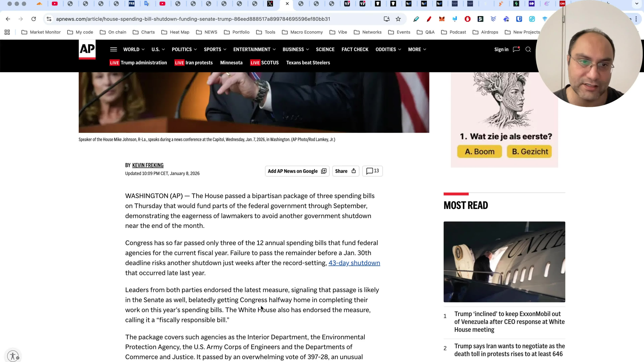Open the Iran negotiate most-read story
644x362 pixels.
(x=509, y=350)
